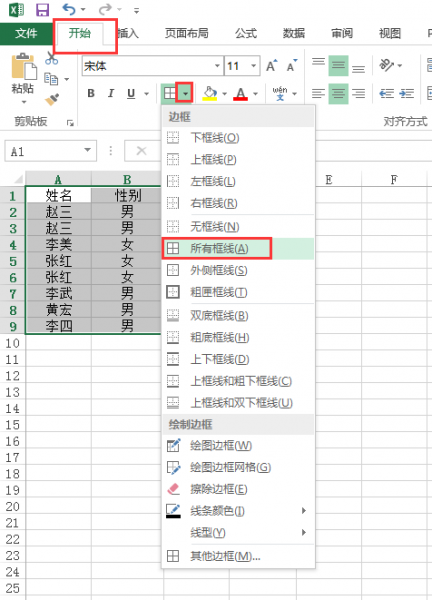Viewport: 432px width, 600px height.
Task: Toggle Italic formatting
Action: coord(111,93)
